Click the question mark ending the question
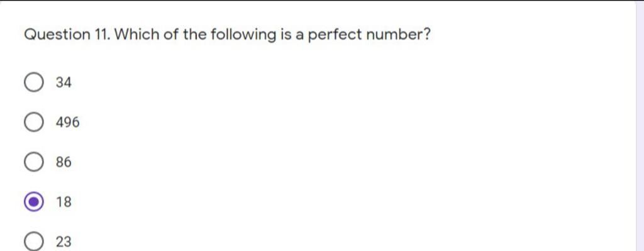Viewport: 644px width, 251px height. coord(426,35)
